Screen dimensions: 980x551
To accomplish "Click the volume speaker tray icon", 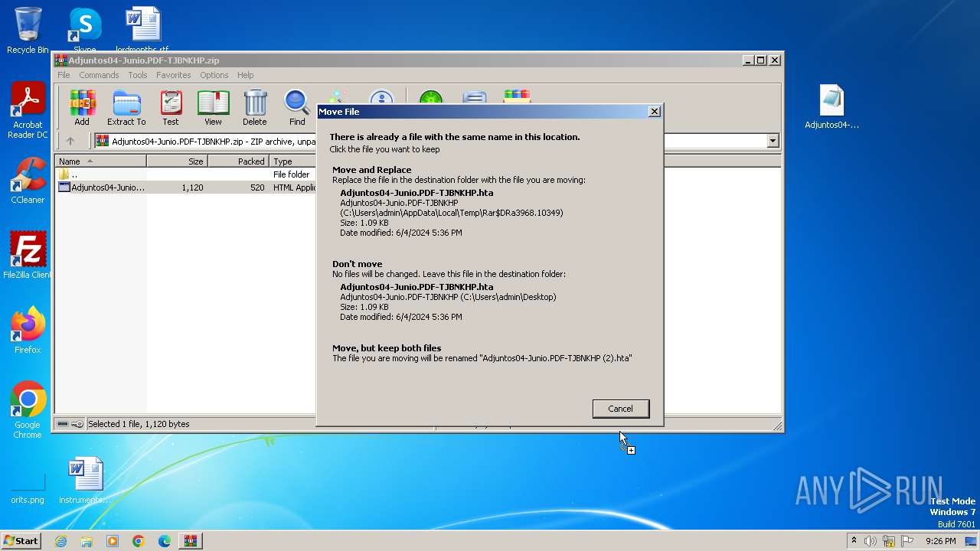I will point(871,541).
